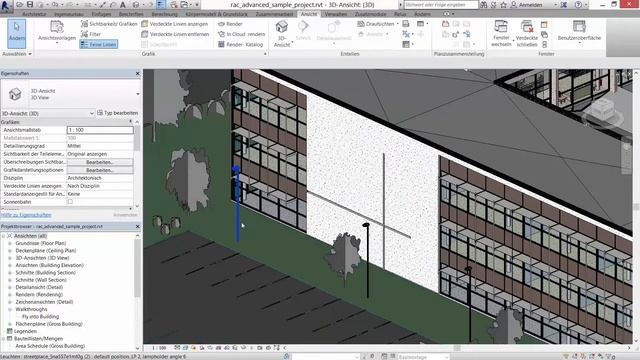Click Anmelden sign-in
Image resolution: width=640 pixels, height=360 pixels.
[x=527, y=5]
